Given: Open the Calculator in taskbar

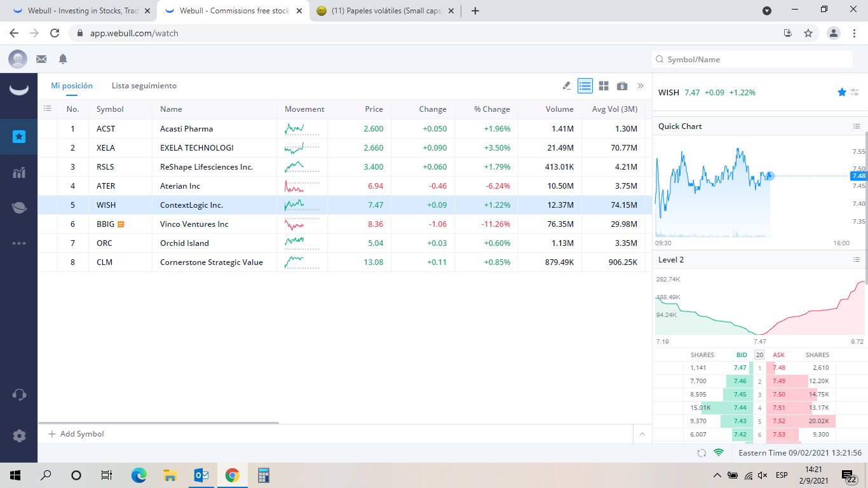Looking at the screenshot, I should pyautogui.click(x=263, y=475).
